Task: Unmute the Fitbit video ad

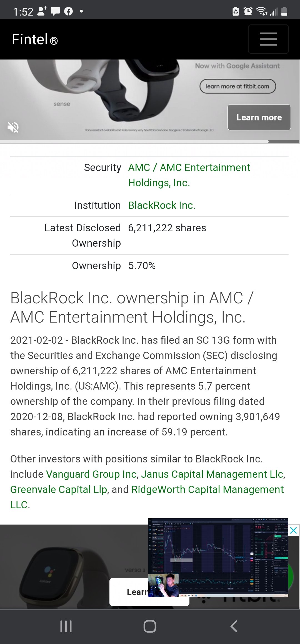Action: point(13,127)
